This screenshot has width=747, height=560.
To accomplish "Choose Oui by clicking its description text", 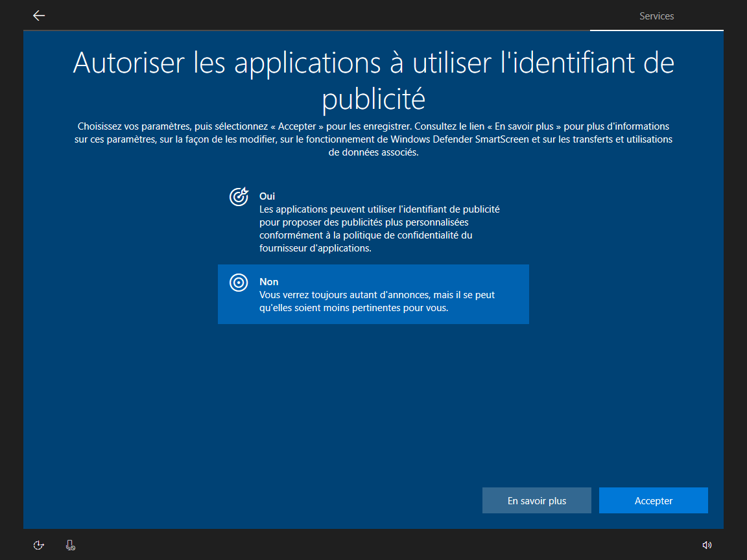I will coord(379,229).
